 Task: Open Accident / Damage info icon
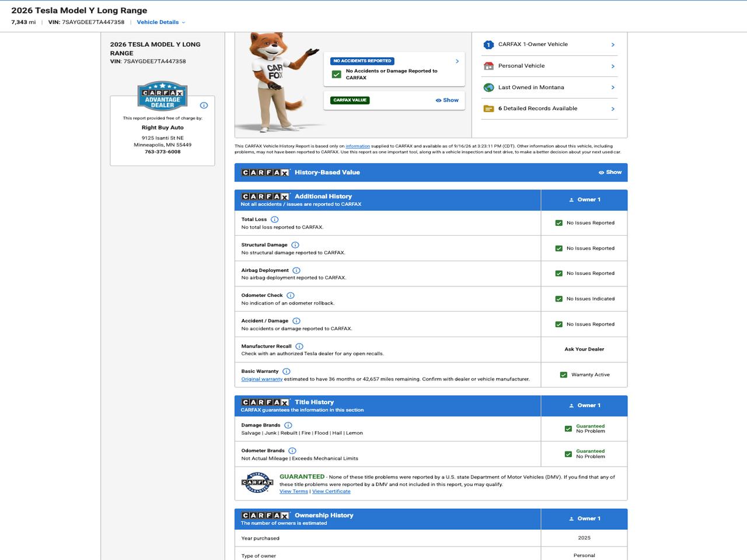tap(296, 321)
